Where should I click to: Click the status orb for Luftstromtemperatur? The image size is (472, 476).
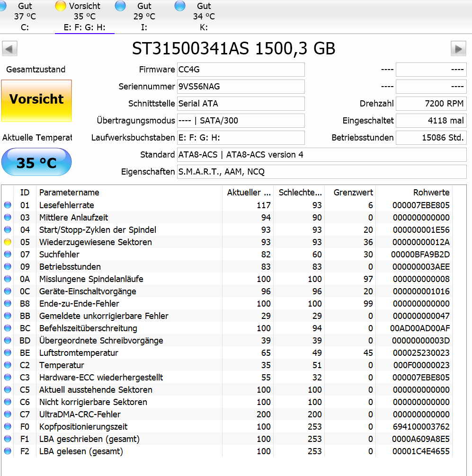point(8,353)
